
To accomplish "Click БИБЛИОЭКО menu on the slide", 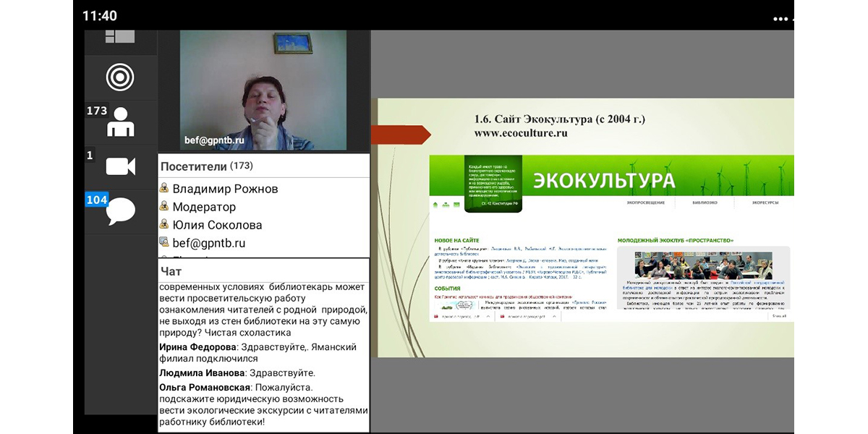I will pos(705,203).
